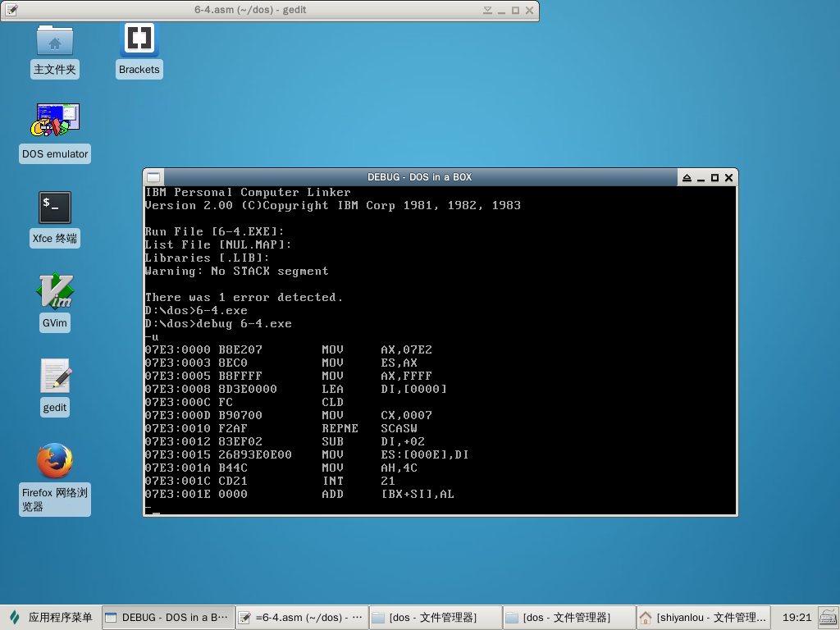Viewport: 840px width, 630px height.
Task: Click the keyboard icon in the system tray
Action: click(x=828, y=617)
